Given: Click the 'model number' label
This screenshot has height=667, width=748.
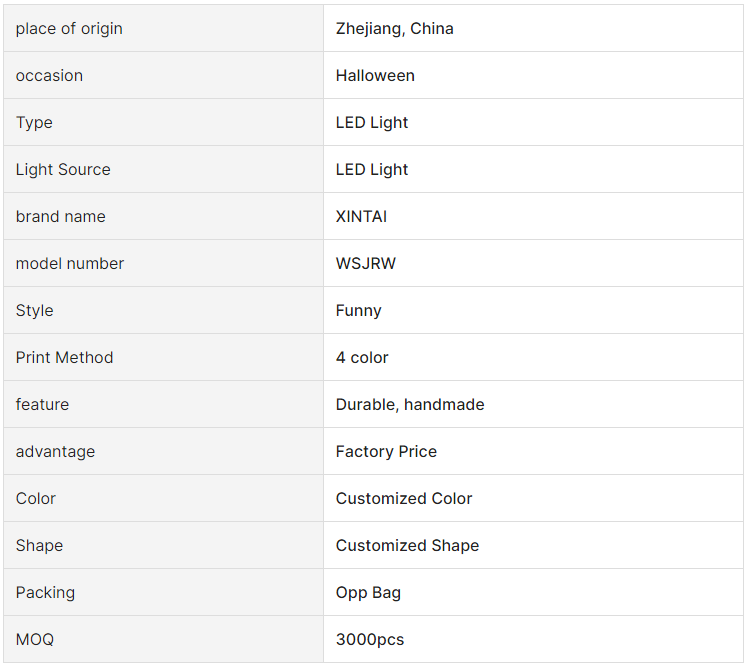Looking at the screenshot, I should coord(70,263).
